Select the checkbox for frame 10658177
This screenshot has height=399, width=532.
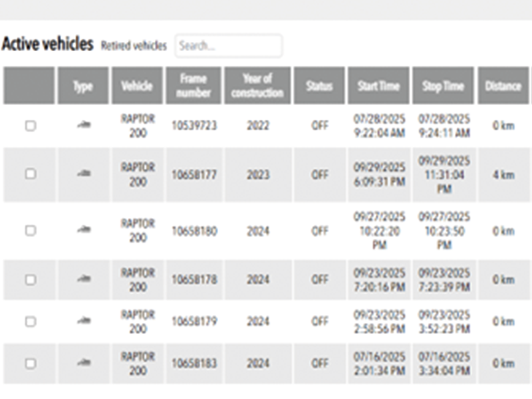(30, 174)
